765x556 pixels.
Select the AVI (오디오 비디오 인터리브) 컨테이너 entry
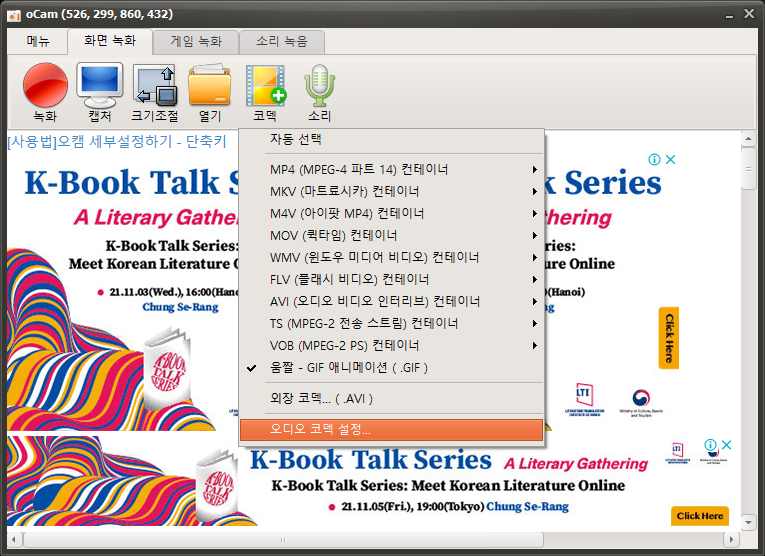(391, 301)
